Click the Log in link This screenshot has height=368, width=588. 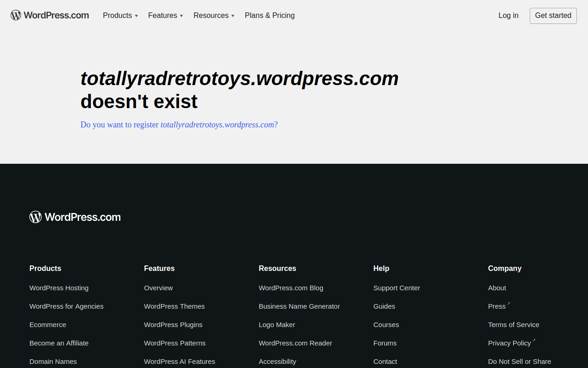509,15
